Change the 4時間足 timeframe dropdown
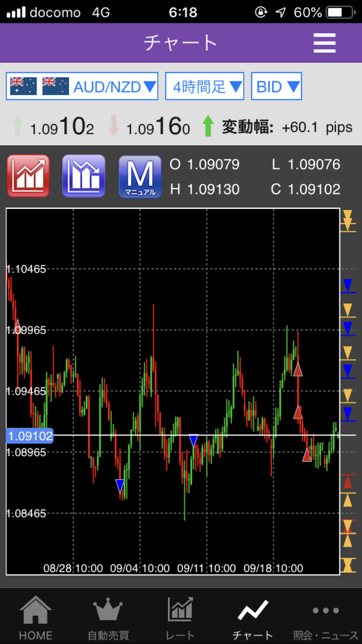The width and height of the screenshot is (362, 644). (x=204, y=86)
